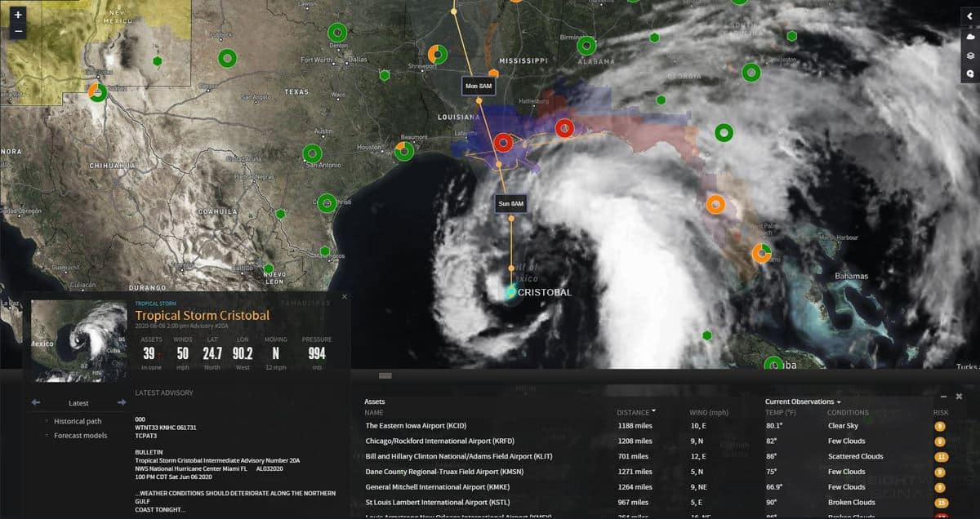Open the Cristobal satellite thumbnail image

coord(79,340)
